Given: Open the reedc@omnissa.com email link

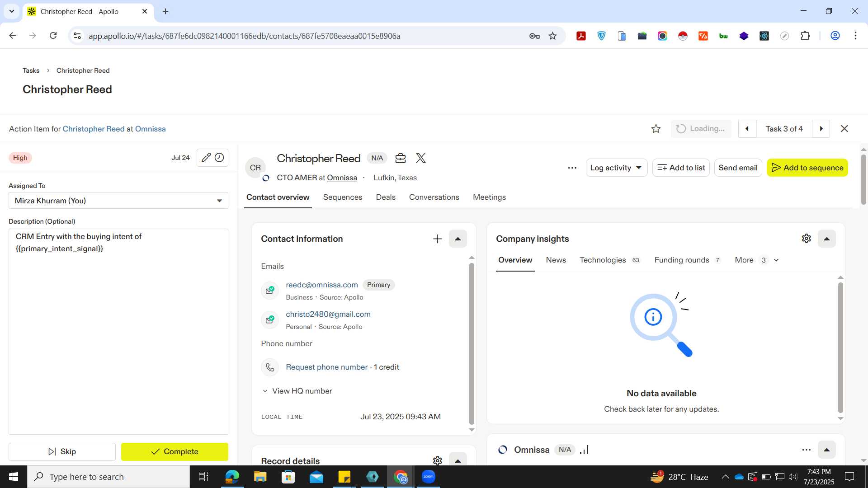Looking at the screenshot, I should (x=321, y=285).
